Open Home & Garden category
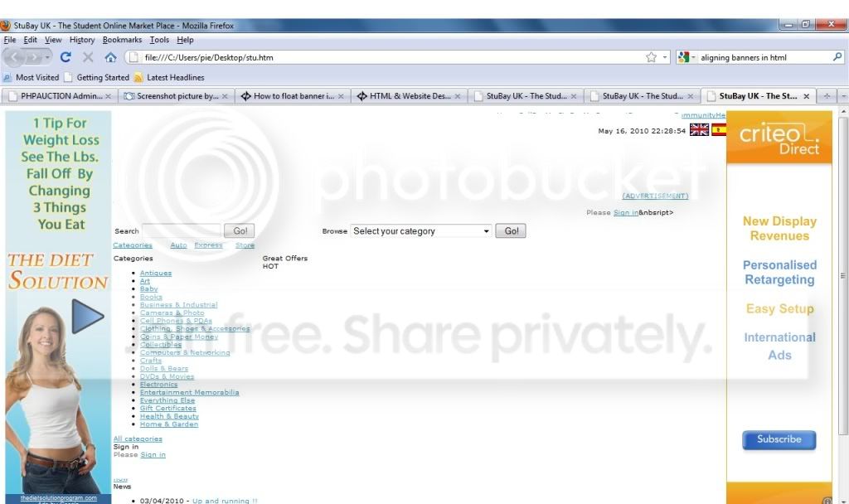This screenshot has width=849, height=504. (x=169, y=424)
